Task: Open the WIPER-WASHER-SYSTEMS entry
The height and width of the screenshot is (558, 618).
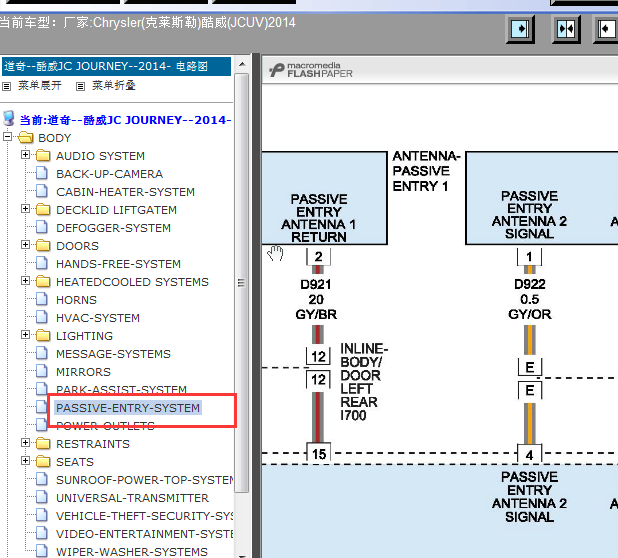Action: 132,552
